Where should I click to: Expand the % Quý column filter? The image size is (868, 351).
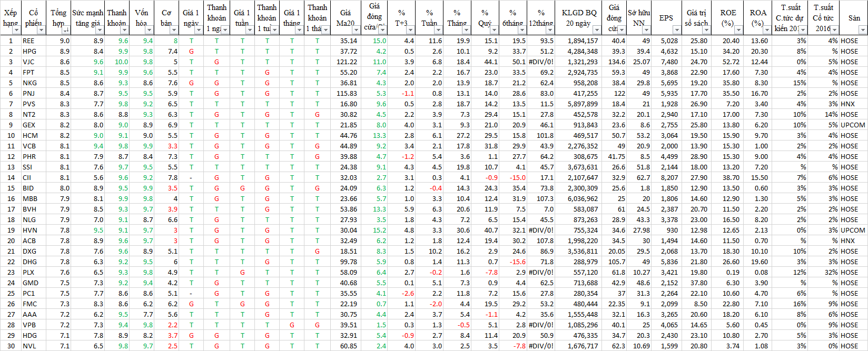[x=494, y=30]
